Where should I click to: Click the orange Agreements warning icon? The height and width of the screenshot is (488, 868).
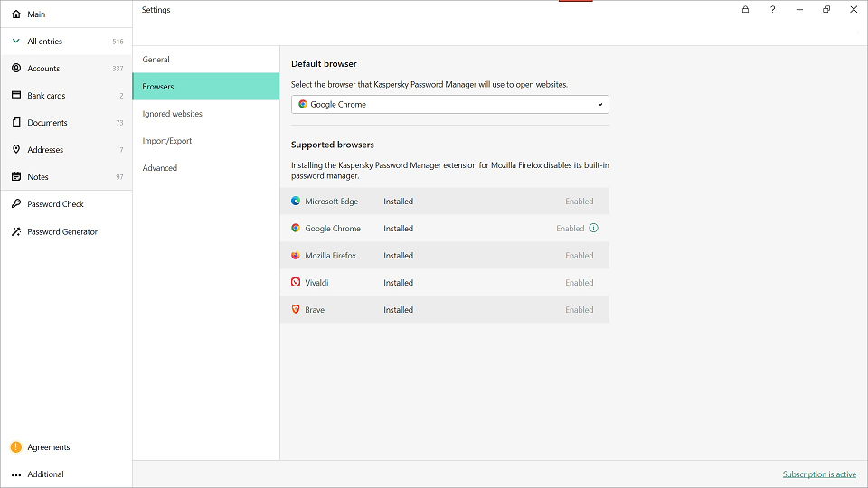coord(16,447)
